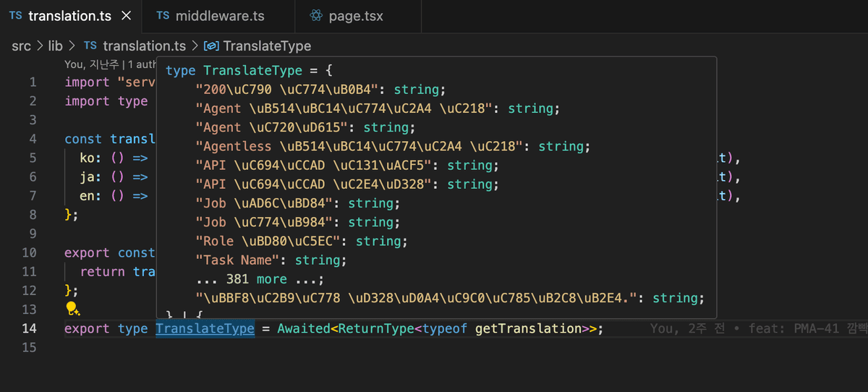Click getTranslation in line 14
Viewport: 868px width, 392px height.
(x=528, y=329)
